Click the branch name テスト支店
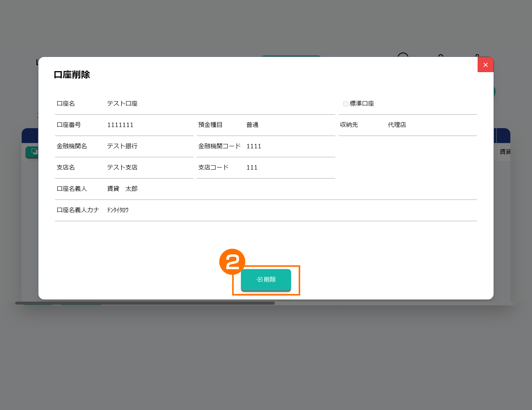Screen dimensions: 532x410 click(122, 168)
